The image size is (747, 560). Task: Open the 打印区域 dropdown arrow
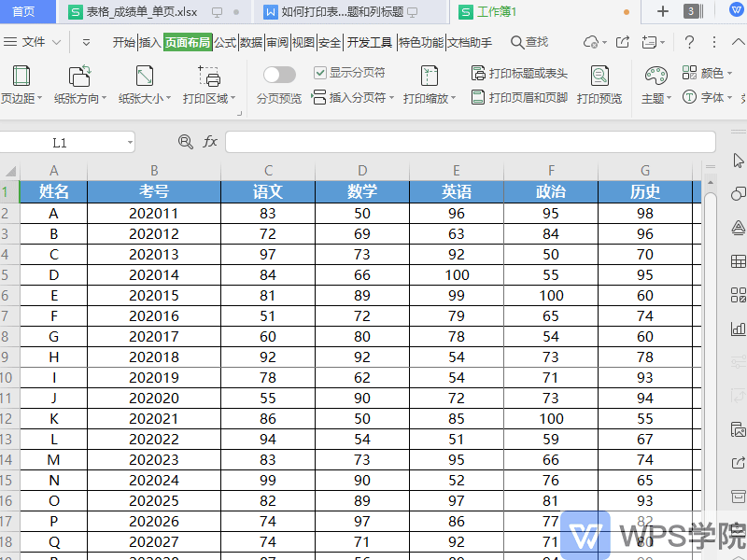tap(233, 98)
